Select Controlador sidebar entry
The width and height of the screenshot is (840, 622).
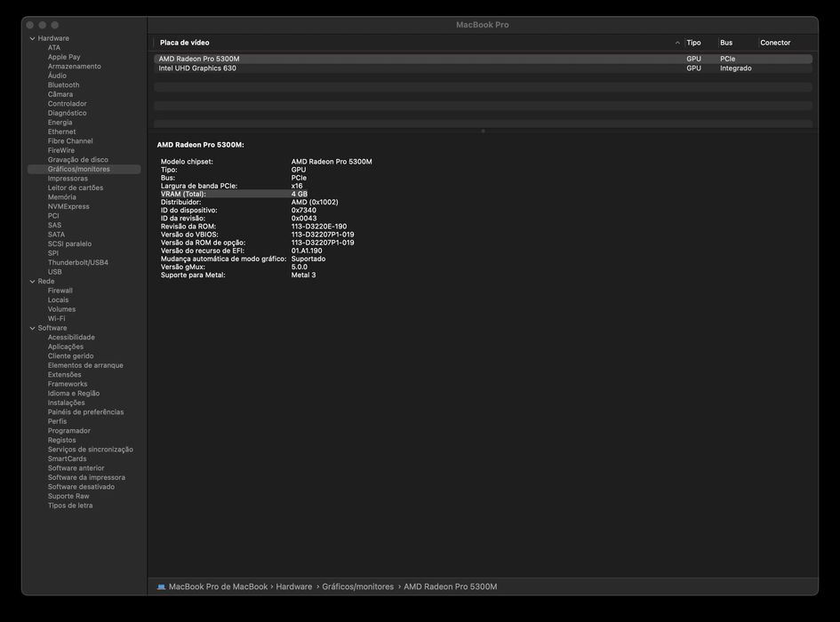tap(67, 104)
